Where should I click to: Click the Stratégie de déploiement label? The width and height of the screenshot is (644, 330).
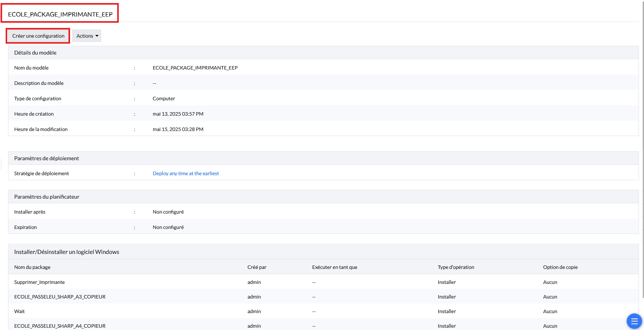42,174
